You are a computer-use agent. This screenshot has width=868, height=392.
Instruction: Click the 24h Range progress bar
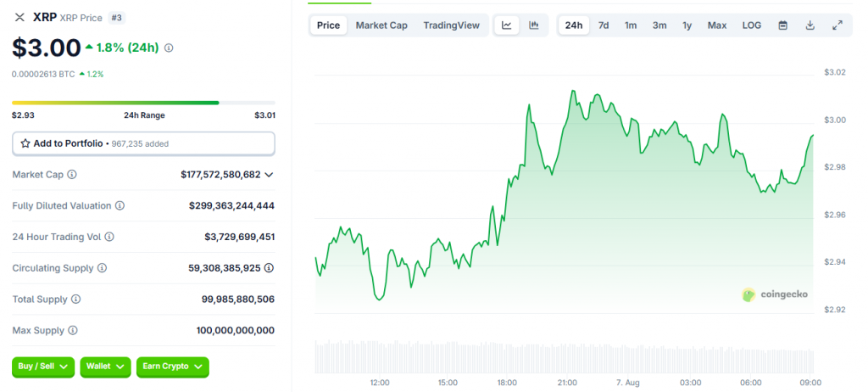click(x=115, y=103)
